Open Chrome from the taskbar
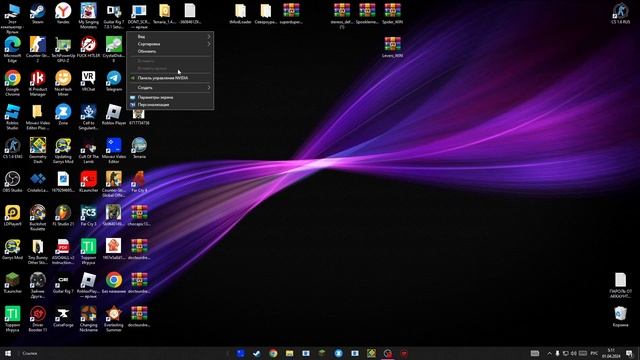This screenshot has width=640, height=360. [x=273, y=353]
